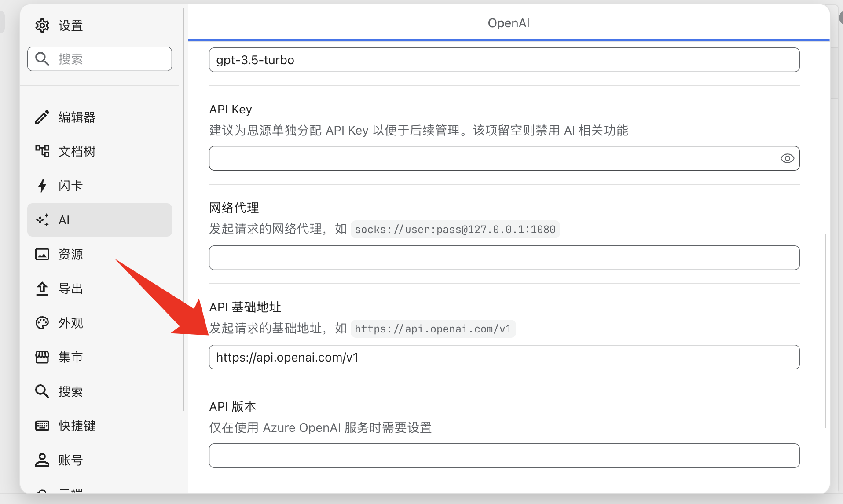Toggle API Key visibility eye icon
Screen dimensions: 843x504
[787, 158]
